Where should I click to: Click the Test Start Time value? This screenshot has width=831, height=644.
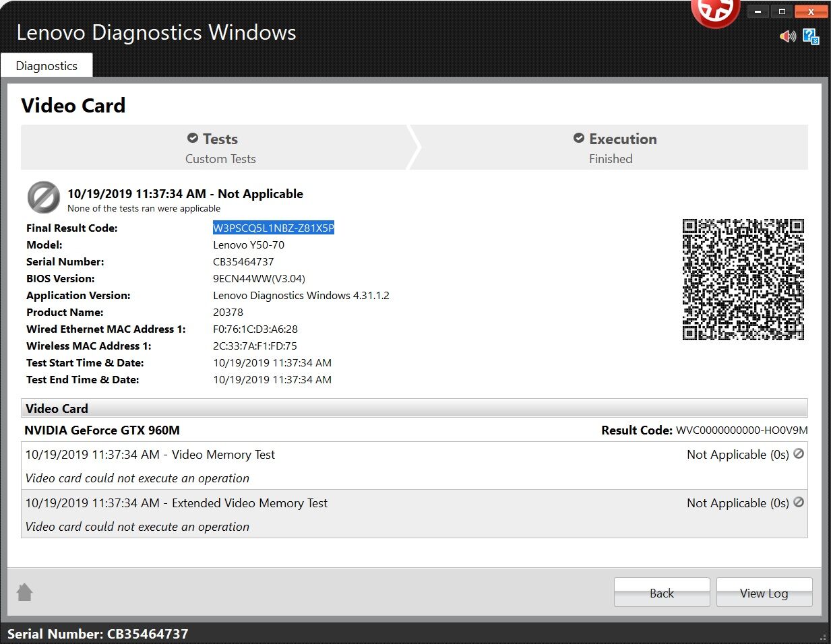coord(272,362)
